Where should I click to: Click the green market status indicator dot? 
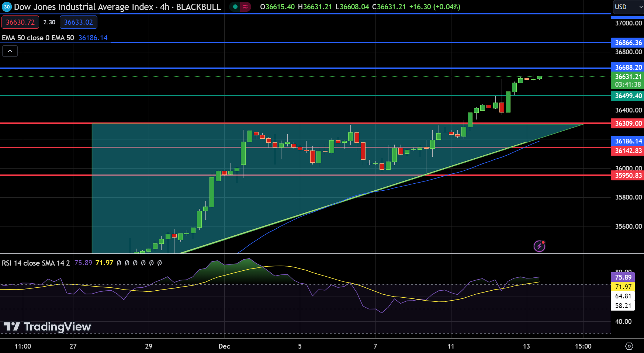(235, 7)
